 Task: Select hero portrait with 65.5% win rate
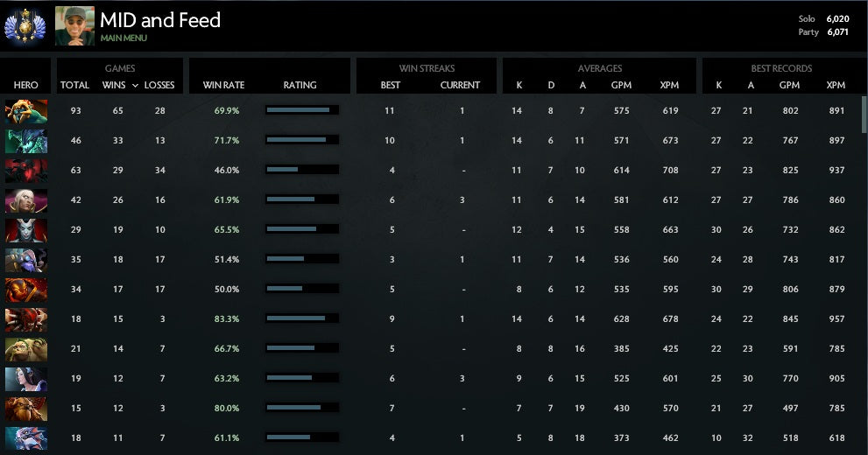click(x=26, y=230)
